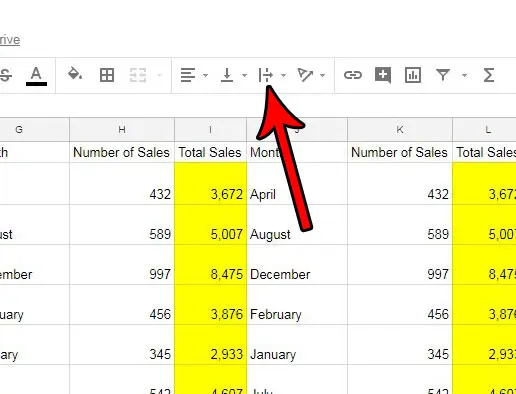The width and height of the screenshot is (516, 394).
Task: Select column G header
Action: tap(35, 129)
